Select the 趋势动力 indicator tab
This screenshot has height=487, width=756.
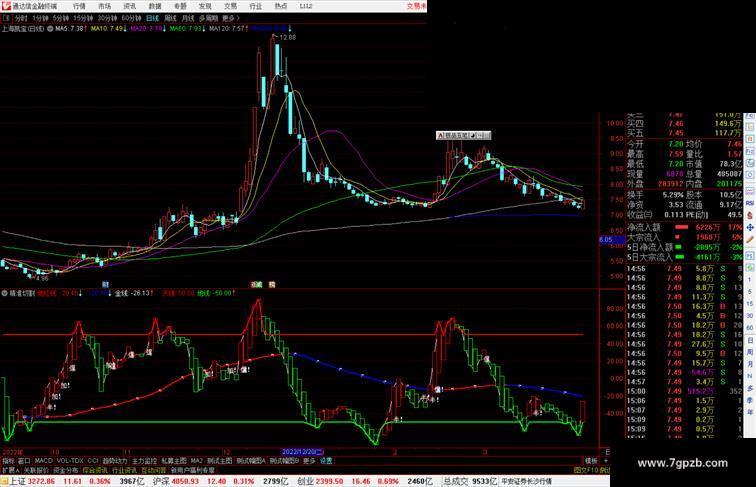(115, 461)
